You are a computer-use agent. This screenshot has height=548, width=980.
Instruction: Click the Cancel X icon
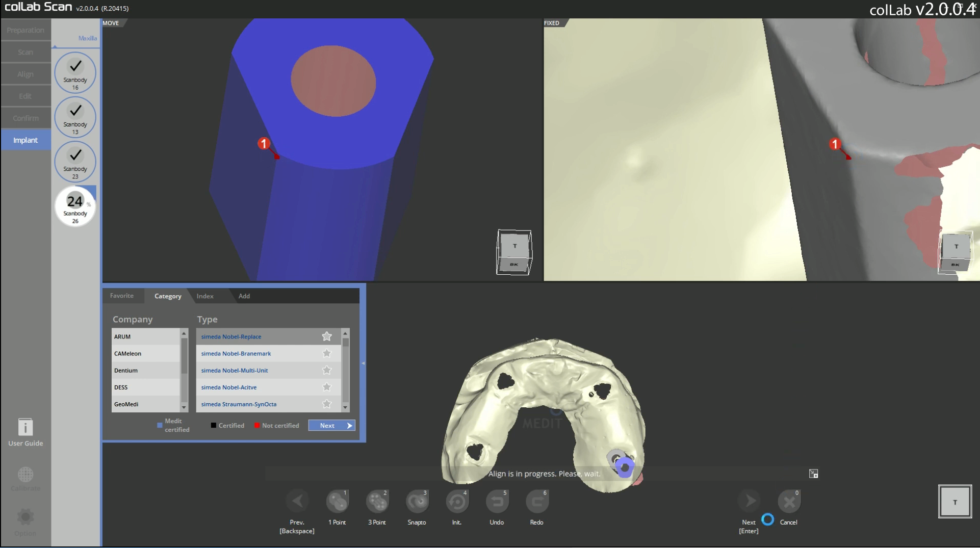pyautogui.click(x=789, y=502)
